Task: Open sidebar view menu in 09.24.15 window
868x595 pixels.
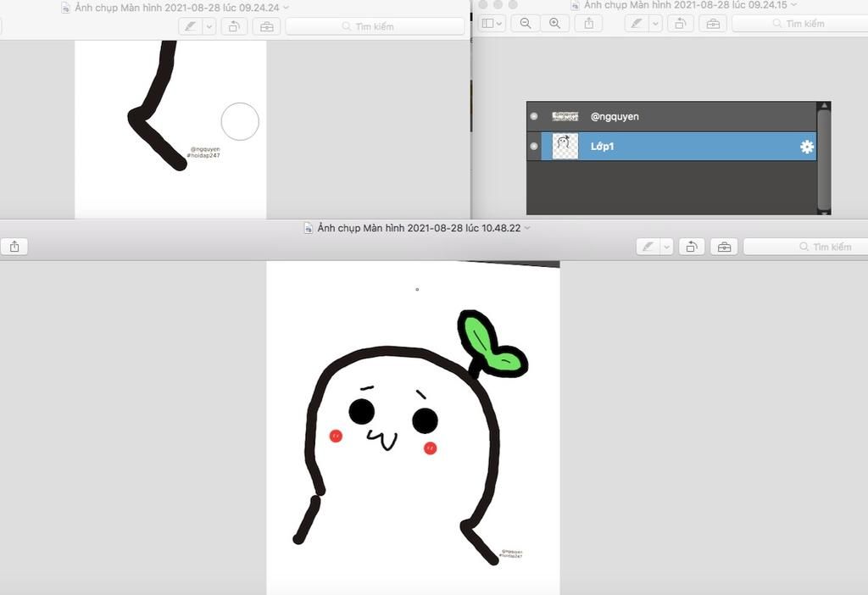Action: point(492,23)
